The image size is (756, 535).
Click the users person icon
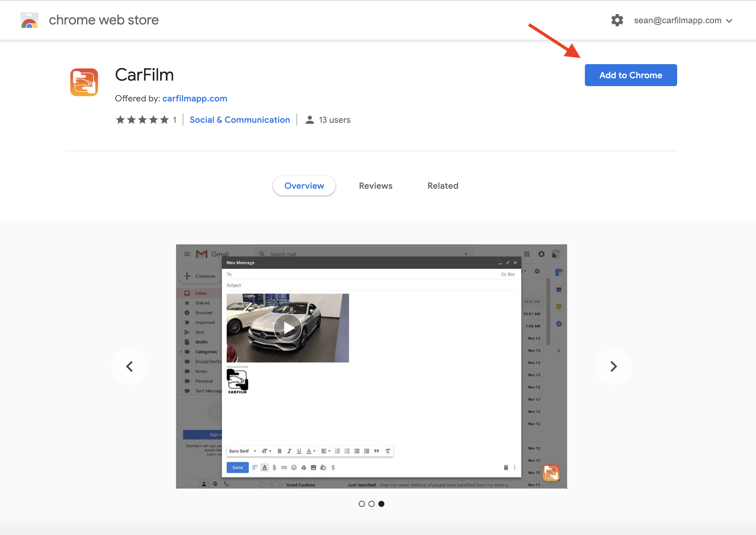[310, 120]
